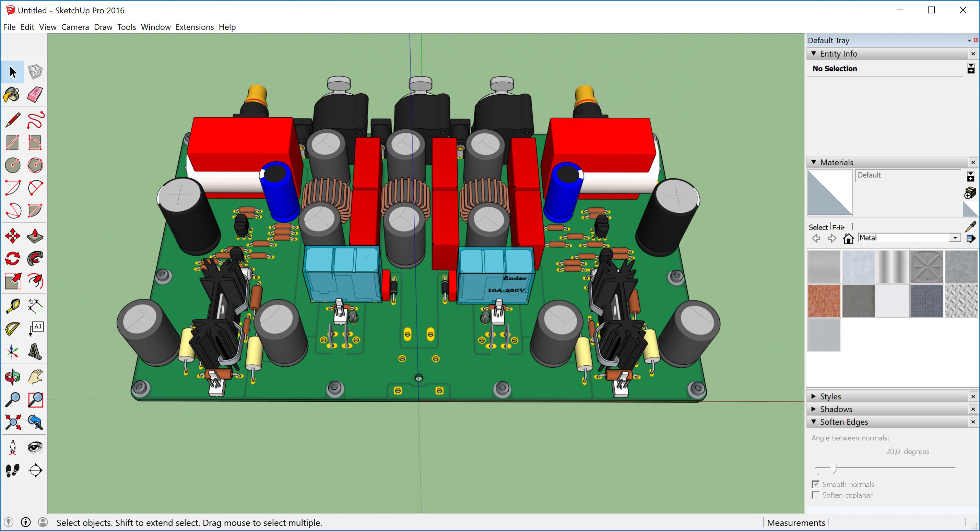This screenshot has height=531, width=980.
Task: Select the Rotate tool
Action: (13, 259)
